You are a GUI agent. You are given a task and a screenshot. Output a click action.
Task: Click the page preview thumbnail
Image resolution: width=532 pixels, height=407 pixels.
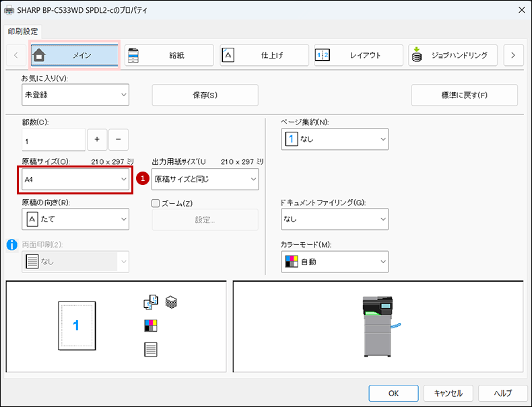point(75,325)
